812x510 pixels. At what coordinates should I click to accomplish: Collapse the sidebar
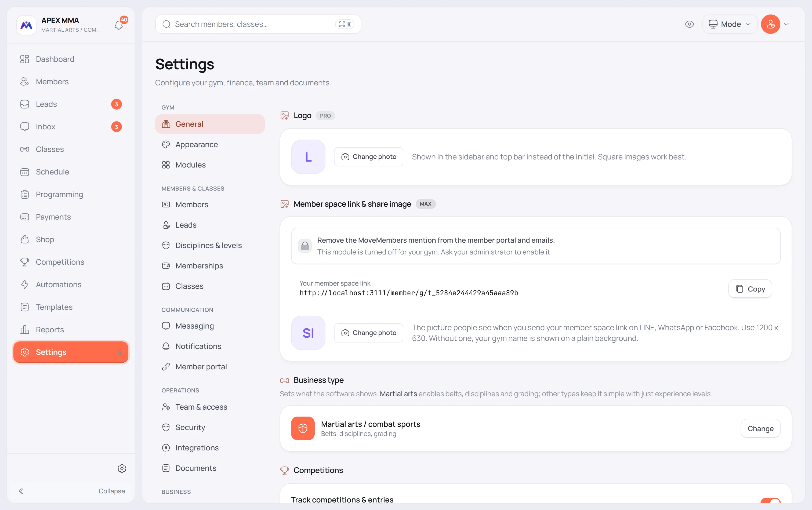(71, 491)
